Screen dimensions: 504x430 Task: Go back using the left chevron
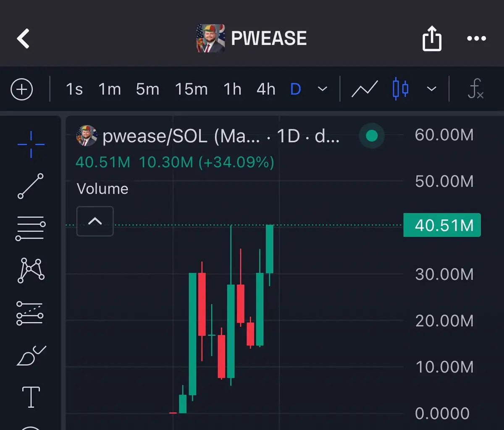[x=24, y=39]
